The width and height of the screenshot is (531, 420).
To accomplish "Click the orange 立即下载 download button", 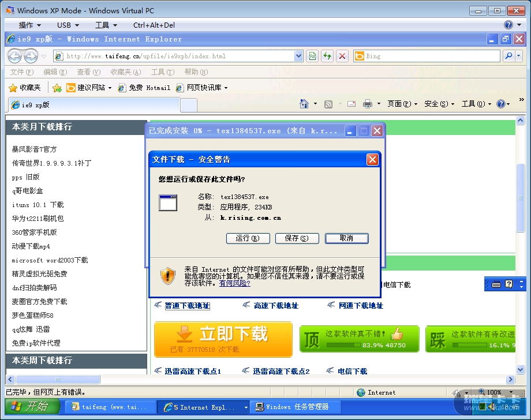I will tap(223, 339).
